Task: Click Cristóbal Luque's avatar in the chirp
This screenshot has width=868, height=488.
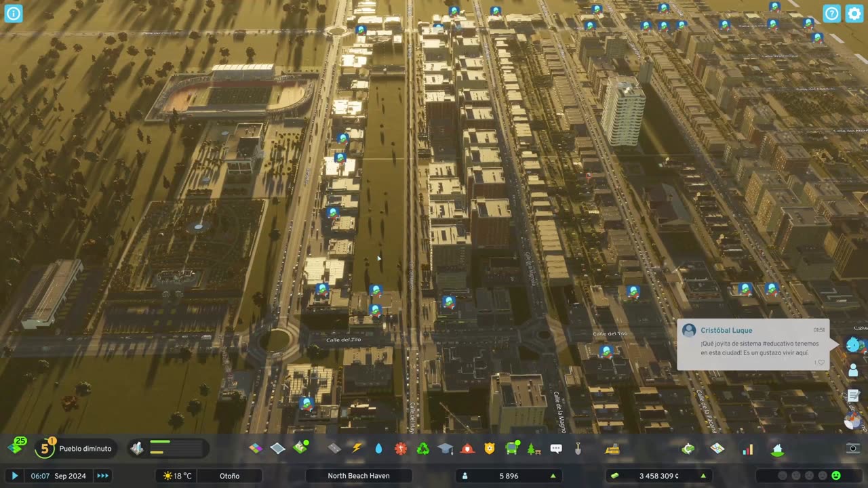Action: [689, 330]
